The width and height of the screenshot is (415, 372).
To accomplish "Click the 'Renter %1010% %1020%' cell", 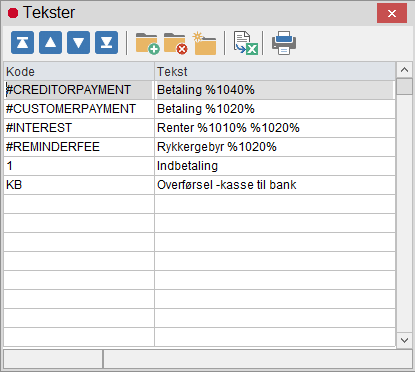I will click(x=275, y=128).
